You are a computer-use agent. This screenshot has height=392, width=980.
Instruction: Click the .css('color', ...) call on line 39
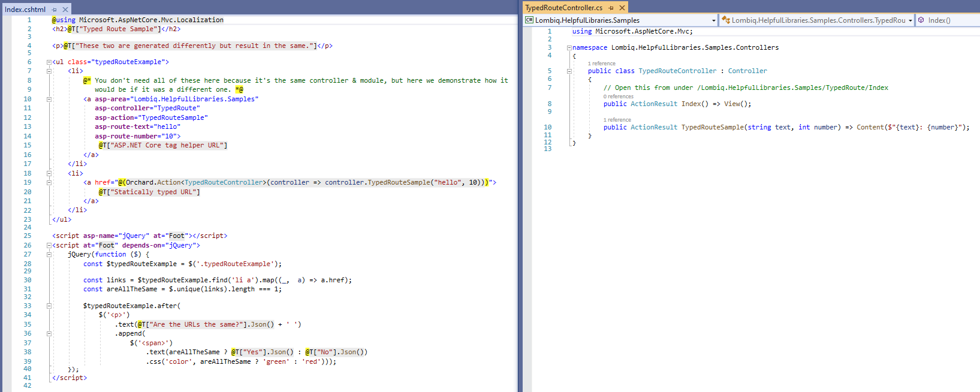(242, 361)
